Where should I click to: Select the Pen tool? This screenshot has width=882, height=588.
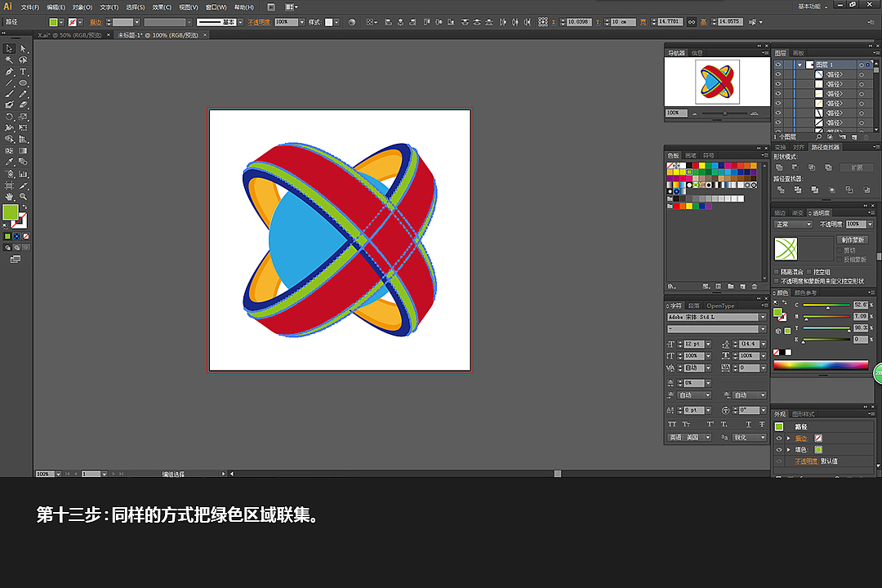(x=9, y=72)
